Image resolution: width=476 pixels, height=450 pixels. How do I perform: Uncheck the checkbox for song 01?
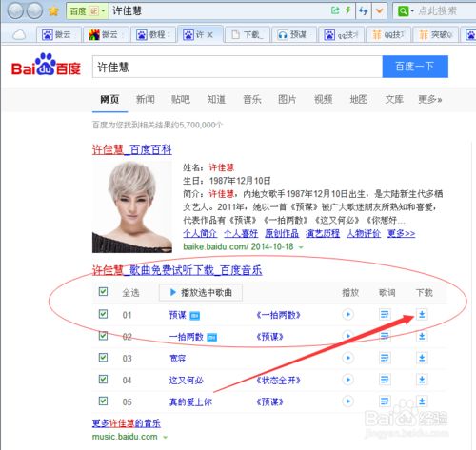point(103,314)
